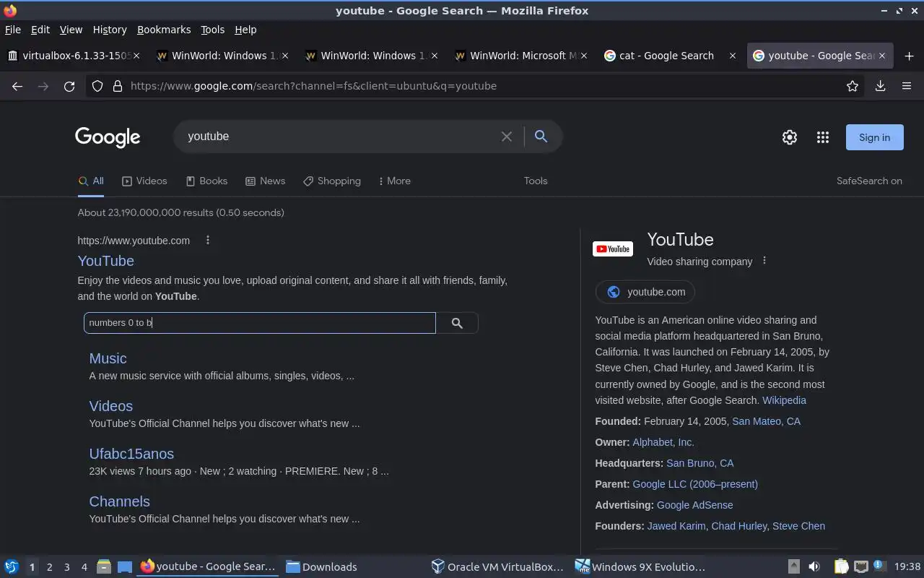Open a new browser tab
This screenshot has width=924, height=578.
[909, 56]
